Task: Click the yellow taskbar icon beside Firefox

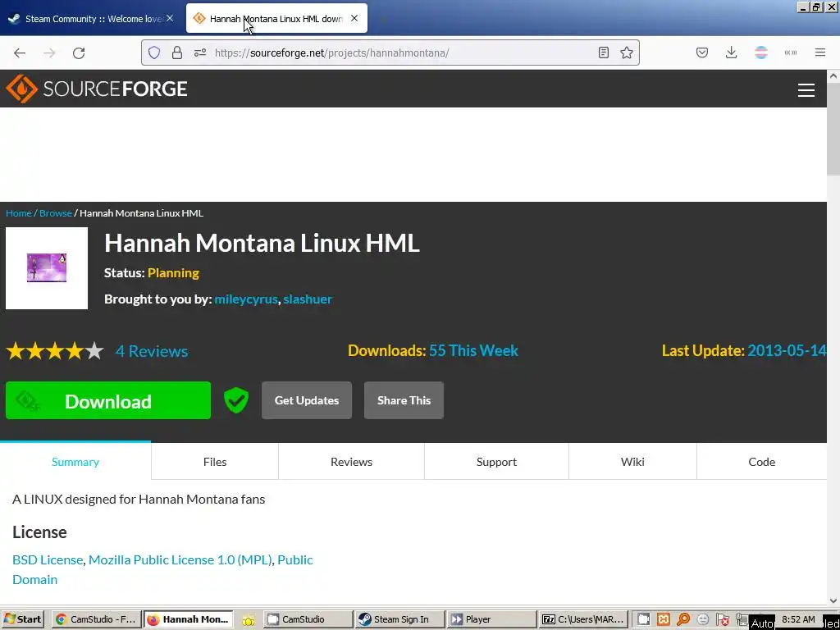Action: (249, 620)
